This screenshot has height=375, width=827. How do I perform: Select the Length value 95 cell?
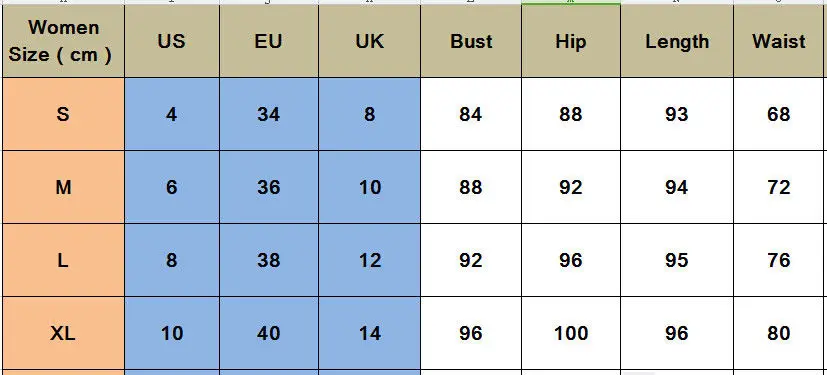[677, 260]
